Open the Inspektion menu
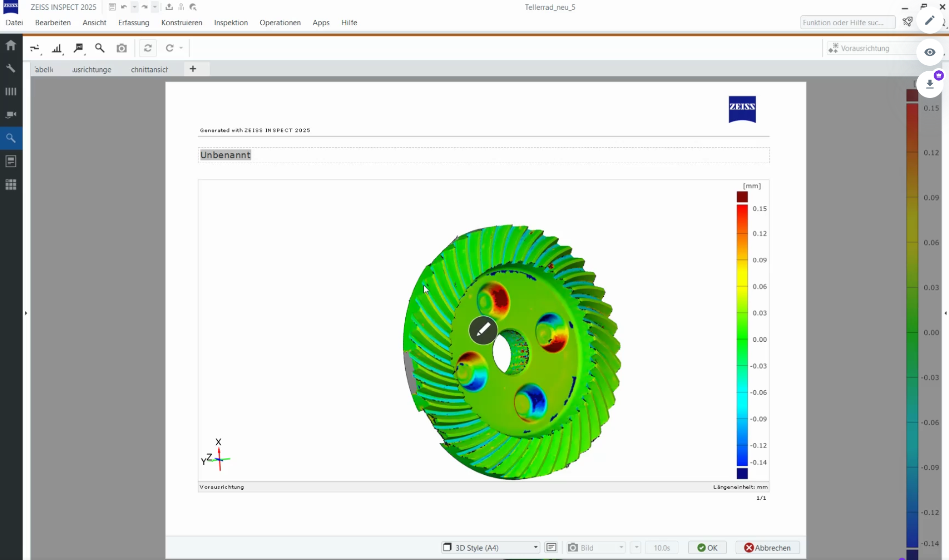 (231, 22)
